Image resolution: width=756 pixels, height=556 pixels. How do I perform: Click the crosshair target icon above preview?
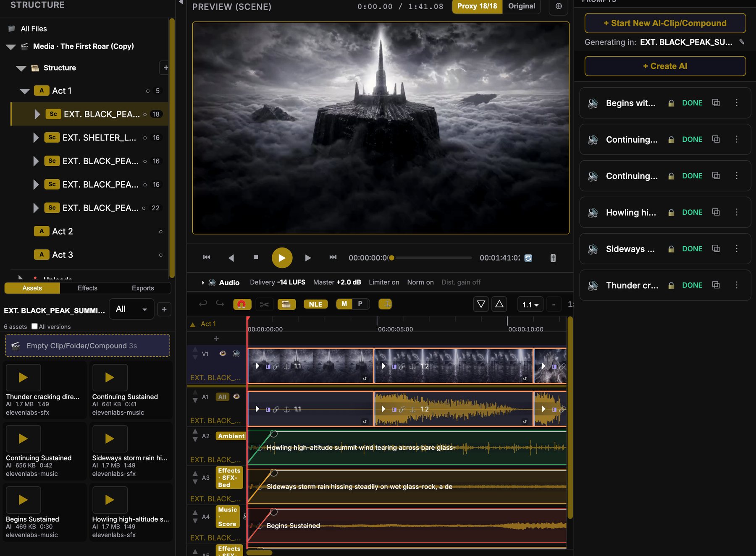click(559, 6)
